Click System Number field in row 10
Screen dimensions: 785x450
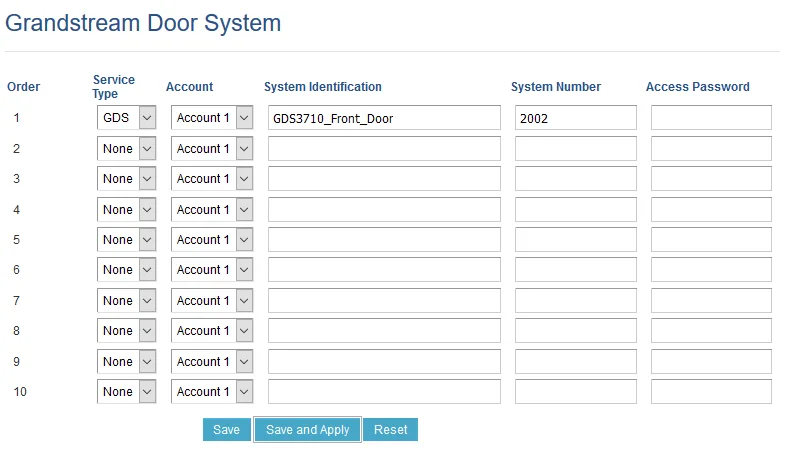[x=575, y=392]
